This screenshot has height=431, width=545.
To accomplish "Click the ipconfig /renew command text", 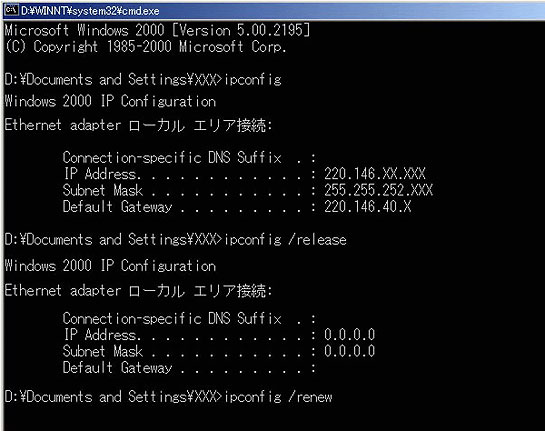I will point(278,397).
